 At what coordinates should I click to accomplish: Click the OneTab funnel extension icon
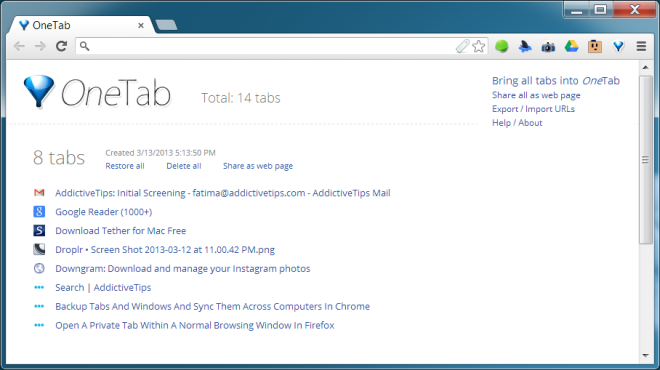point(618,46)
